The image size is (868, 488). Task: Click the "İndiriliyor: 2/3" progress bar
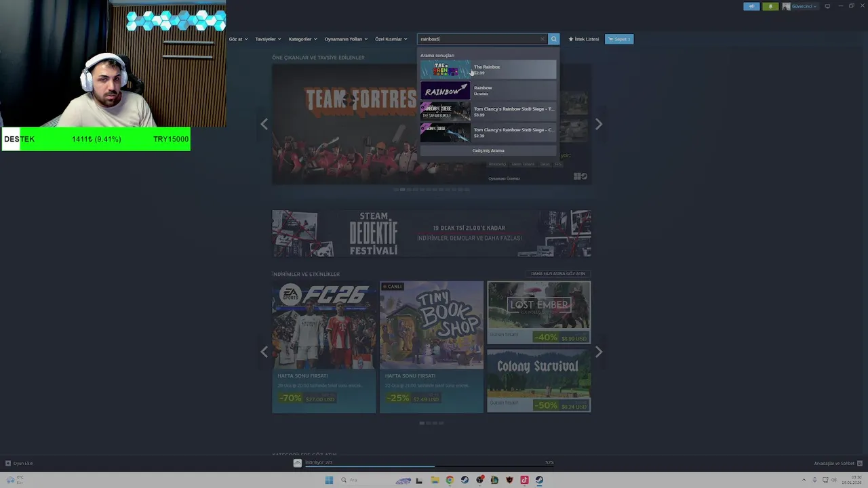click(429, 463)
